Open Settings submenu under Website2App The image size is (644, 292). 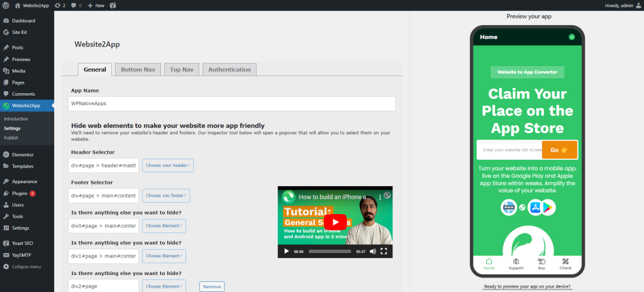point(13,128)
